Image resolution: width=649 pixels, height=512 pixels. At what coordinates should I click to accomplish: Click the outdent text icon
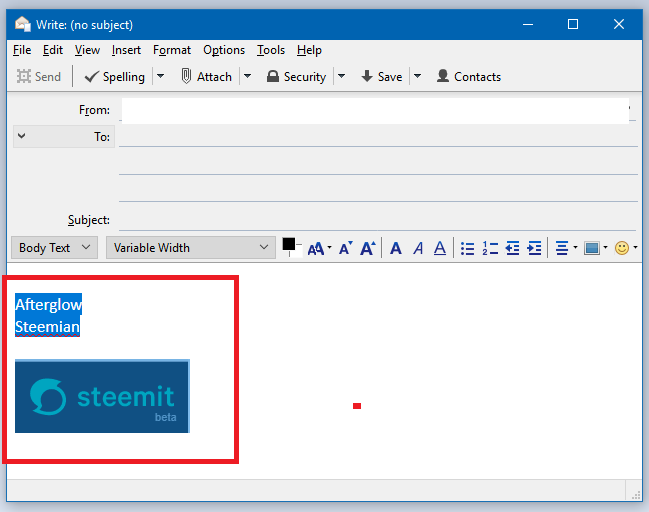pyautogui.click(x=512, y=248)
